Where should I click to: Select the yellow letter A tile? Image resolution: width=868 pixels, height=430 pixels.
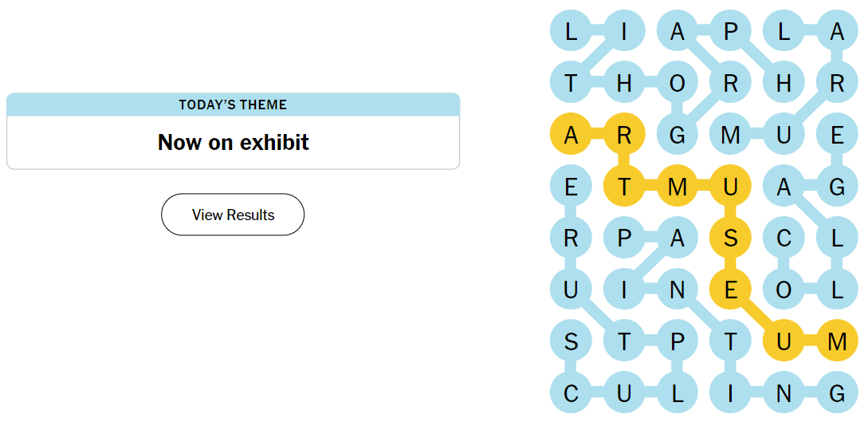click(571, 136)
